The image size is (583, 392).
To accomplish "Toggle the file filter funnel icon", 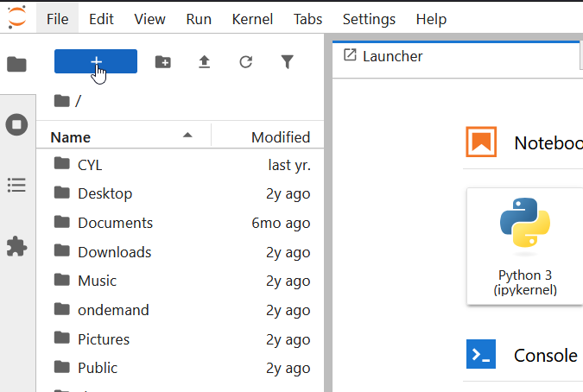I will point(287,61).
